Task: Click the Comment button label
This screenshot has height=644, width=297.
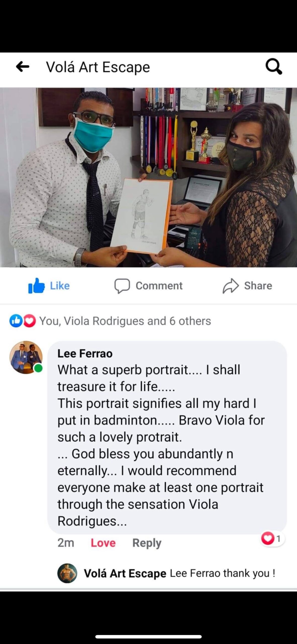Action: click(159, 286)
